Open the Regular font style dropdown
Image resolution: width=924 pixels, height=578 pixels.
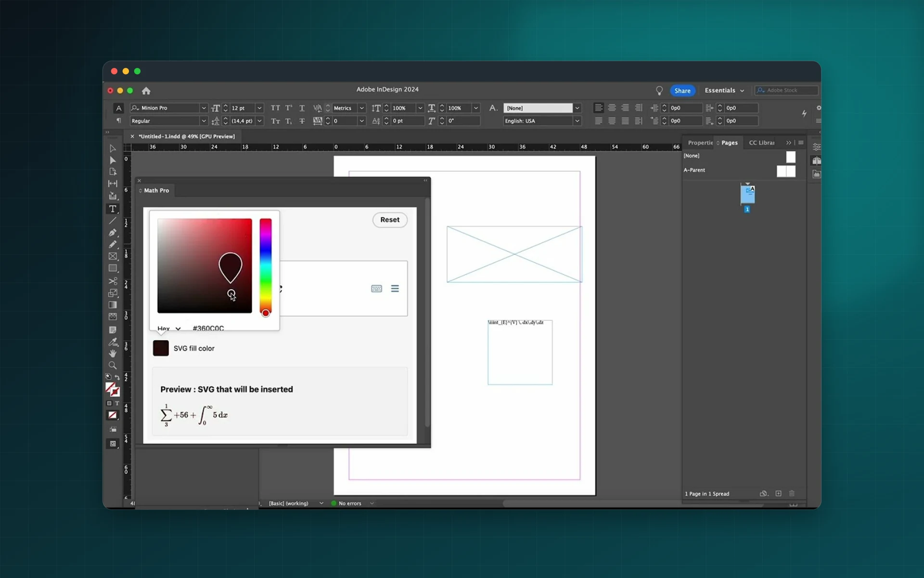tap(204, 121)
